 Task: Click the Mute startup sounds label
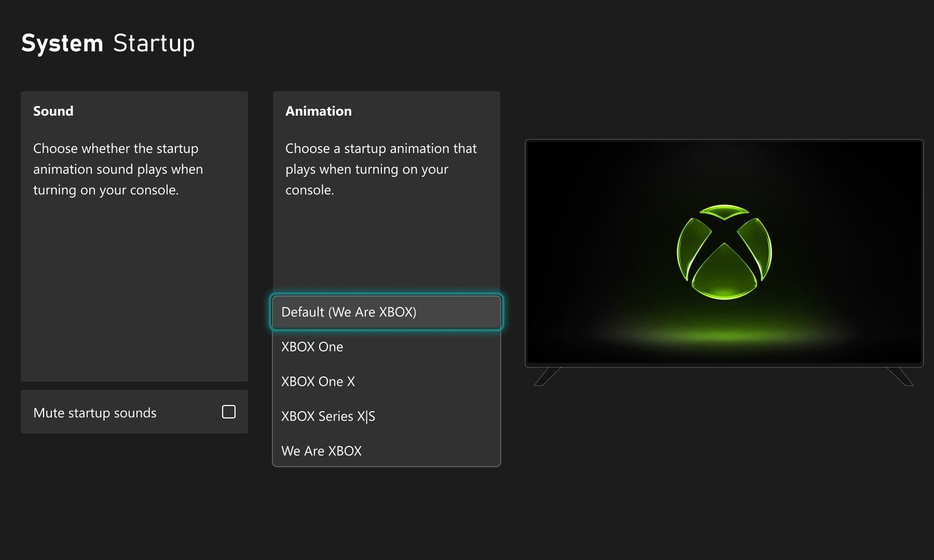coord(95,413)
